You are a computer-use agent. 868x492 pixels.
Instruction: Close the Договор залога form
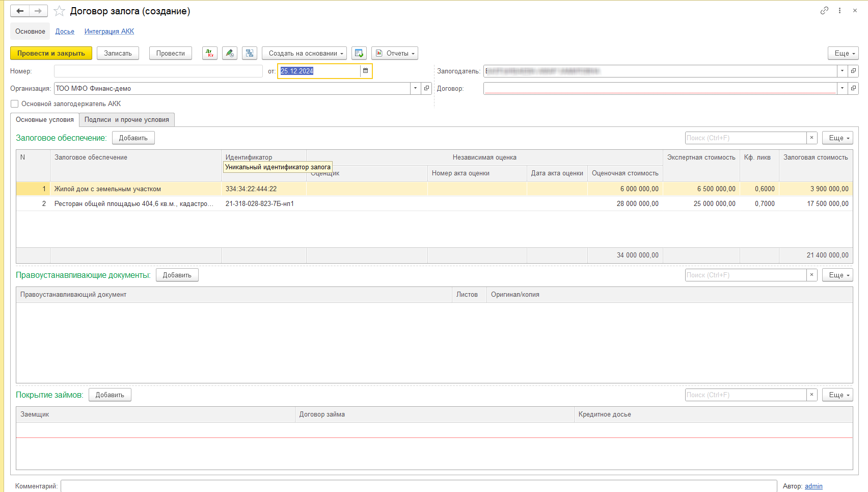(855, 10)
